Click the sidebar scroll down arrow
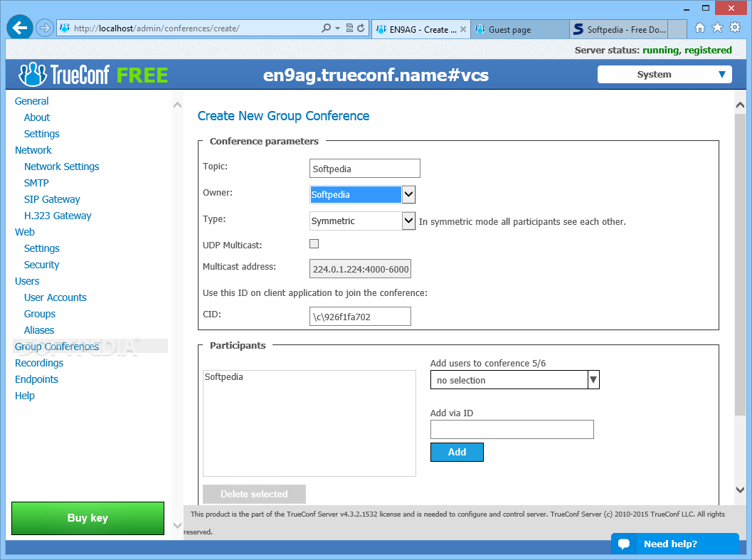Image resolution: width=752 pixels, height=560 pixels. (x=177, y=525)
